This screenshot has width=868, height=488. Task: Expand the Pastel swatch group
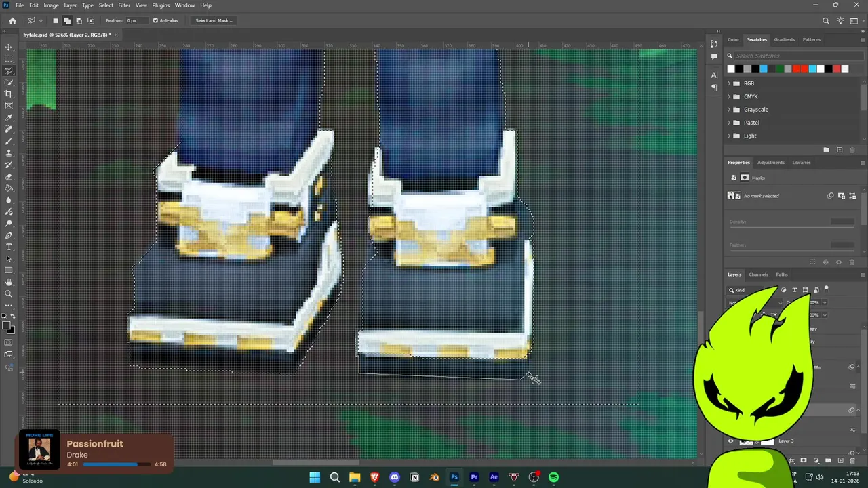pyautogui.click(x=730, y=123)
